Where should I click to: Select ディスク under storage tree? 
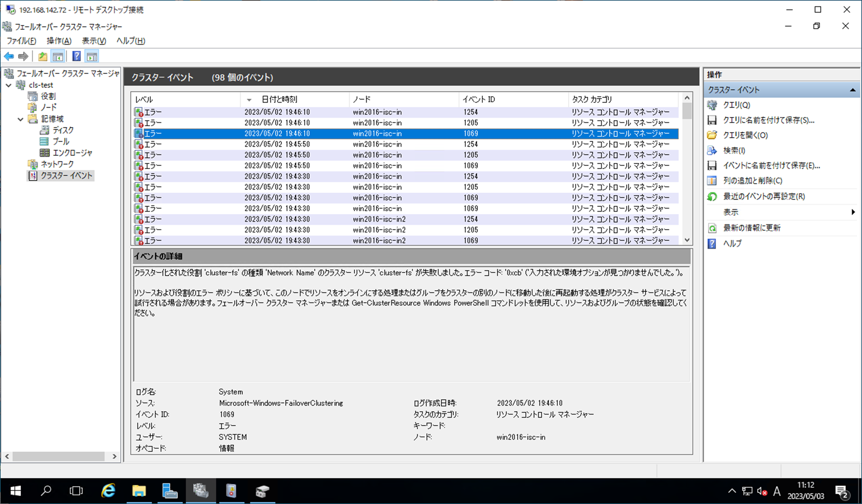tap(63, 130)
